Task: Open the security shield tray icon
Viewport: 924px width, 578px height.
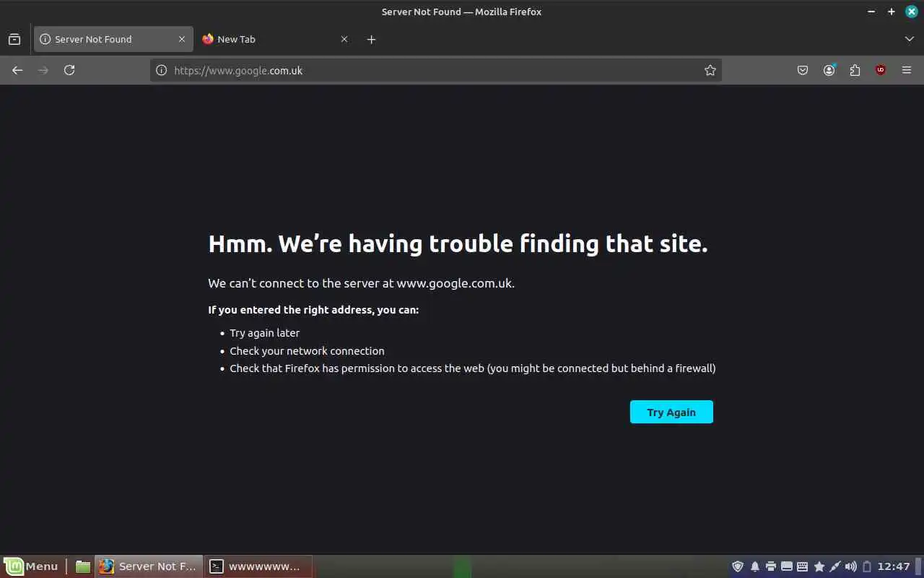Action: pos(738,566)
